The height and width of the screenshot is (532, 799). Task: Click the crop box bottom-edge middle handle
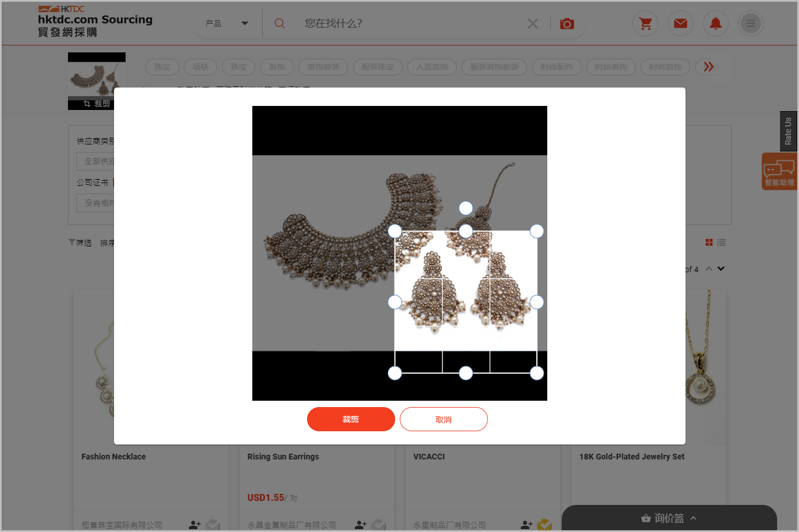465,373
